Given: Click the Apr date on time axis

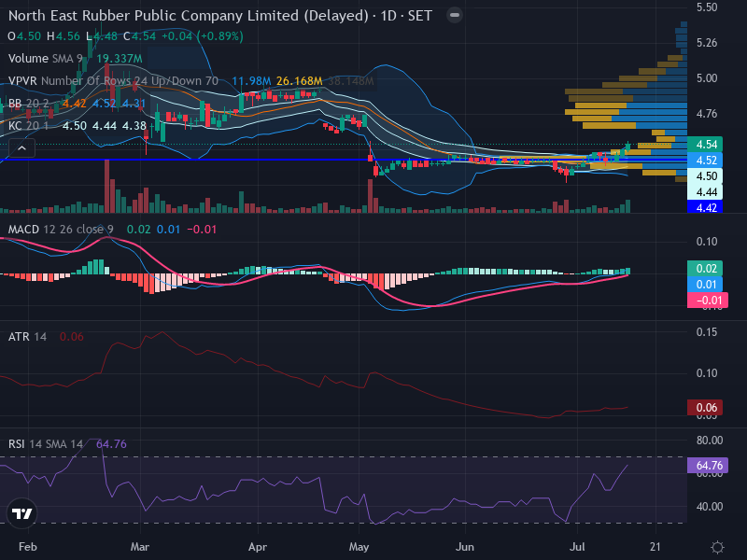Looking at the screenshot, I should click(258, 547).
